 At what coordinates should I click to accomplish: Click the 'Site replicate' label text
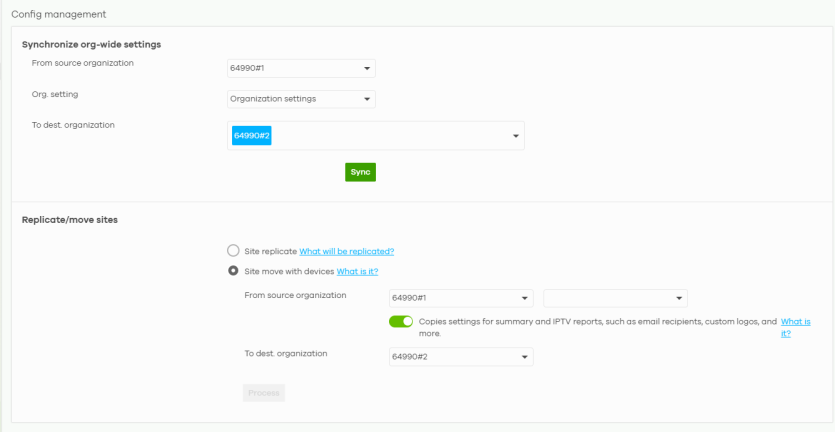coord(270,251)
